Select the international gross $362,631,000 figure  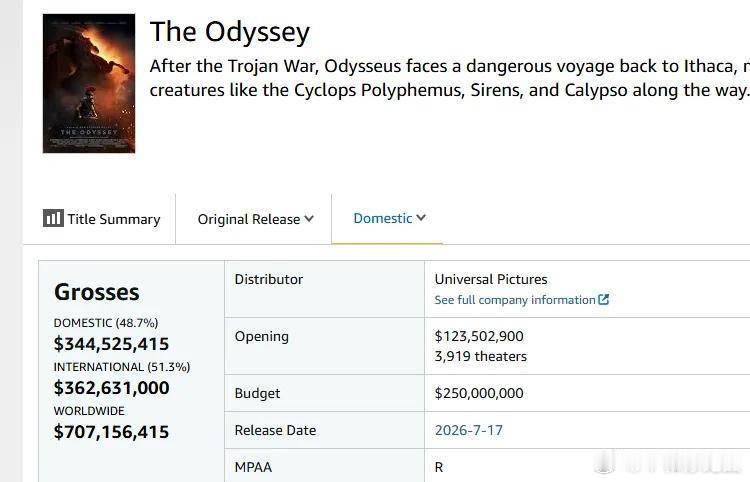click(x=111, y=388)
